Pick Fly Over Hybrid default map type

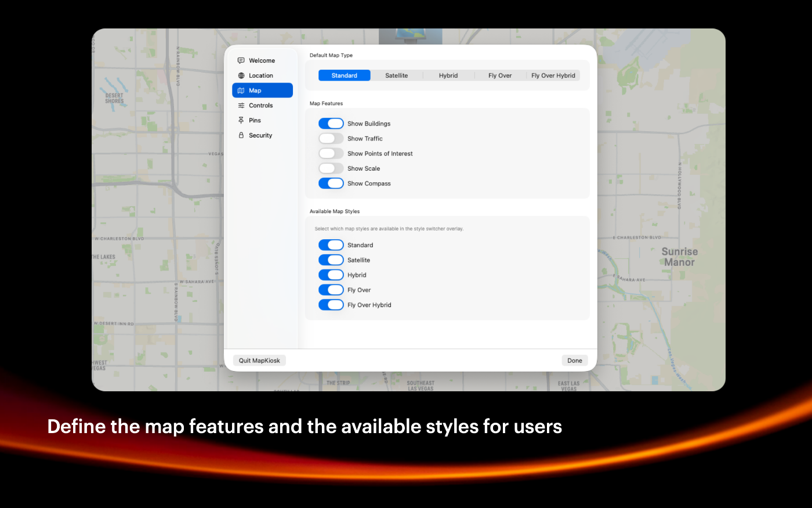pos(553,75)
